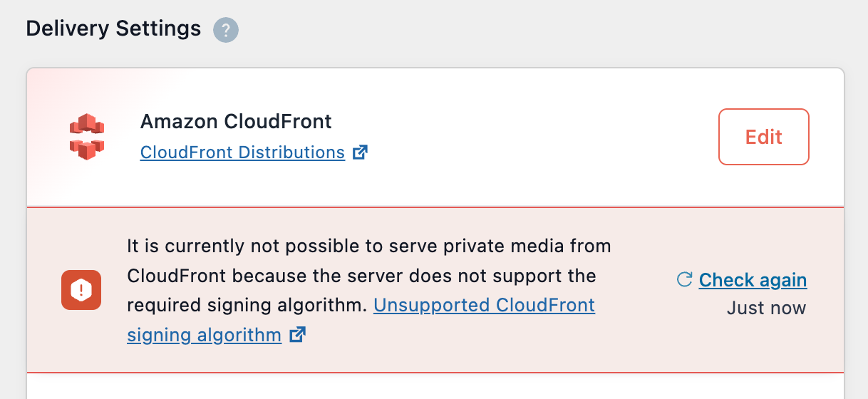Click the Amazon CloudFront logo icon

86,136
